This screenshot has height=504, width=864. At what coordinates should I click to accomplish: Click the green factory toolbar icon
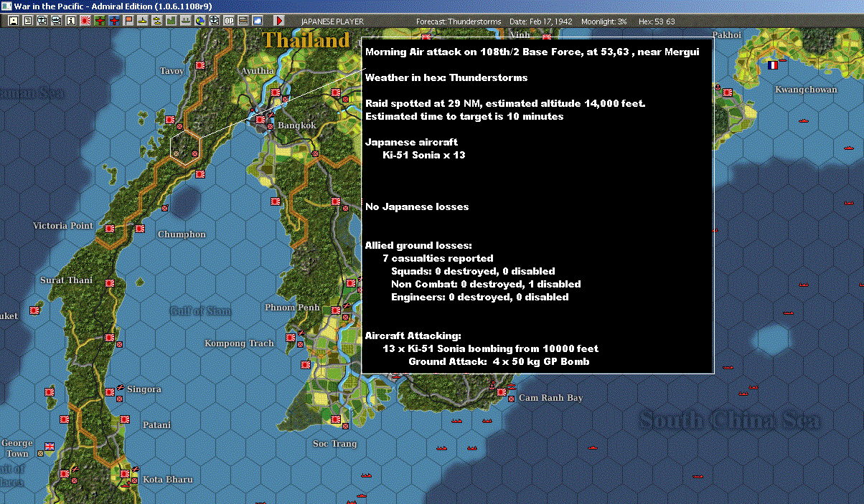172,21
